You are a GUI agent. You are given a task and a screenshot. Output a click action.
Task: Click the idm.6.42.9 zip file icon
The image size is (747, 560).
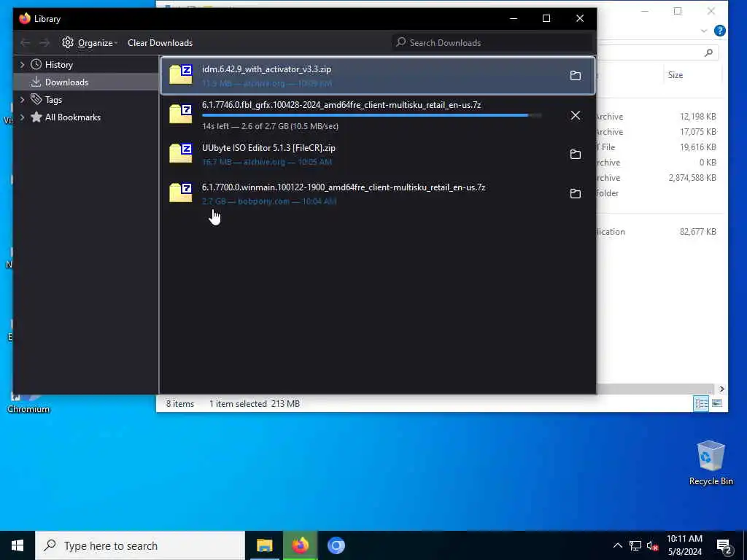click(181, 75)
